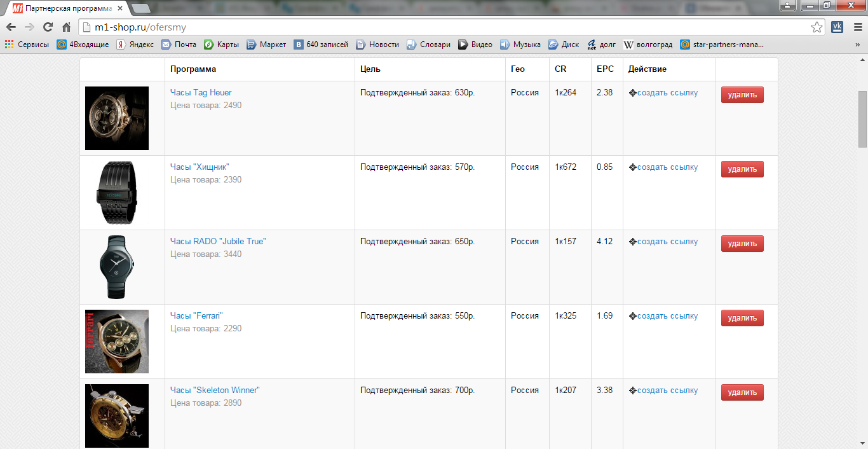Click the EPC column header

click(x=606, y=69)
